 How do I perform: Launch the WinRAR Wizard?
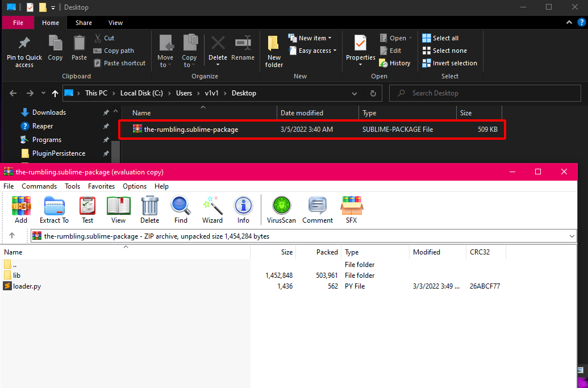212,210
